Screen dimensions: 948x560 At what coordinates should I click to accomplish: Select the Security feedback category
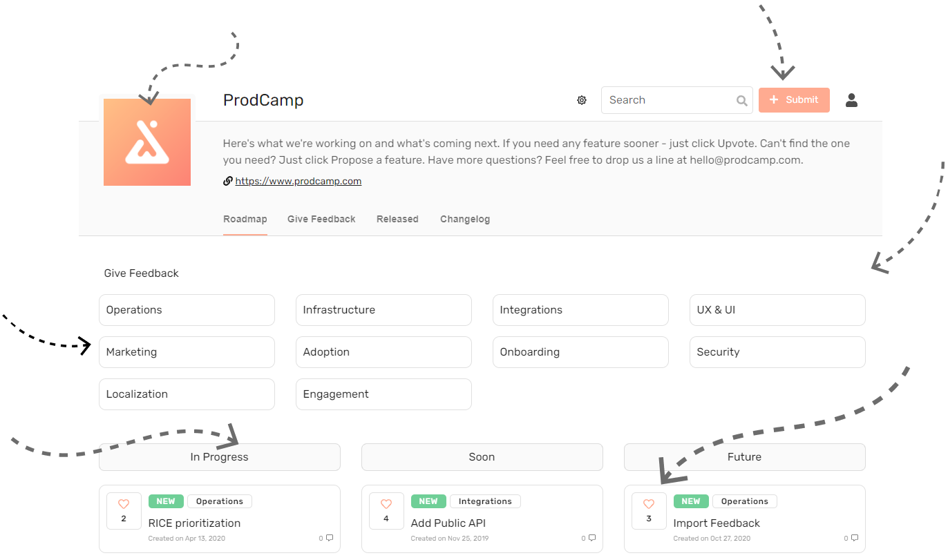(777, 352)
